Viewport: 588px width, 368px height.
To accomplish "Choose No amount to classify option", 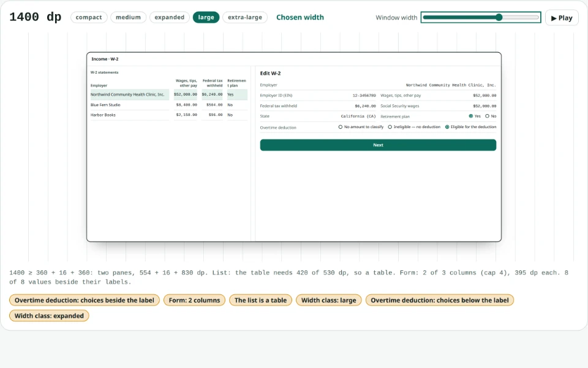I will [x=361, y=127].
